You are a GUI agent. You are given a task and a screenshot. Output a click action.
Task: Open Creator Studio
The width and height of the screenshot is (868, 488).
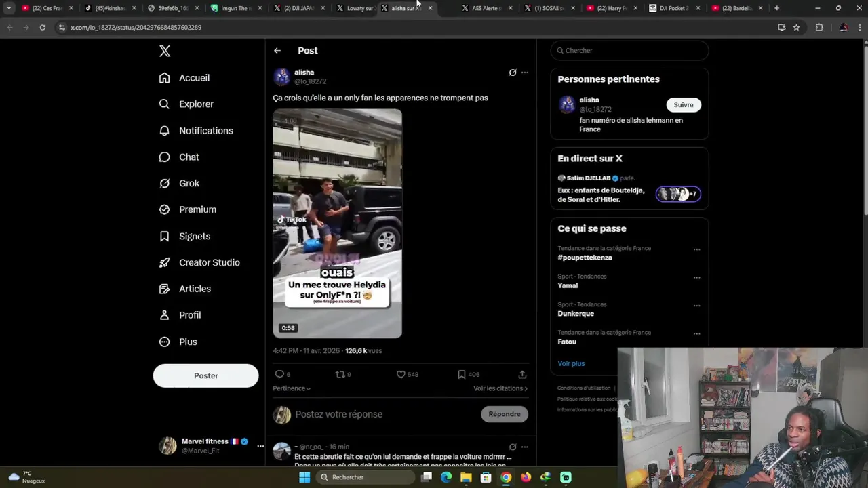(199, 262)
